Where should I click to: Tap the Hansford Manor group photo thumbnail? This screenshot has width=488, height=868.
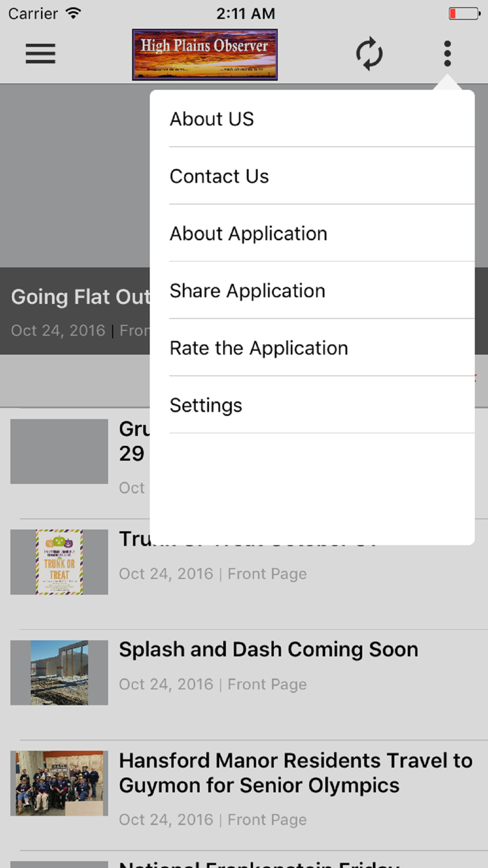[x=59, y=783]
